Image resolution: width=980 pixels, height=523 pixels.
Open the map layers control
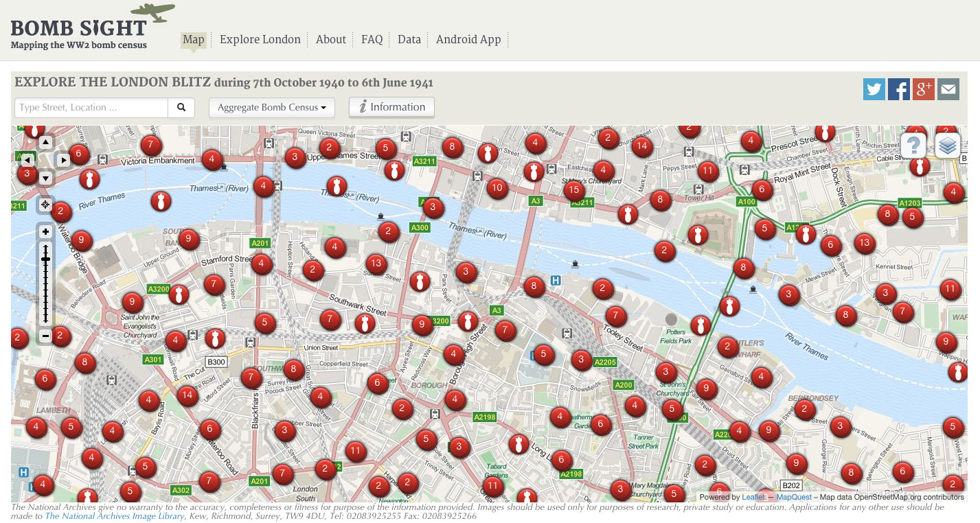pos(948,146)
